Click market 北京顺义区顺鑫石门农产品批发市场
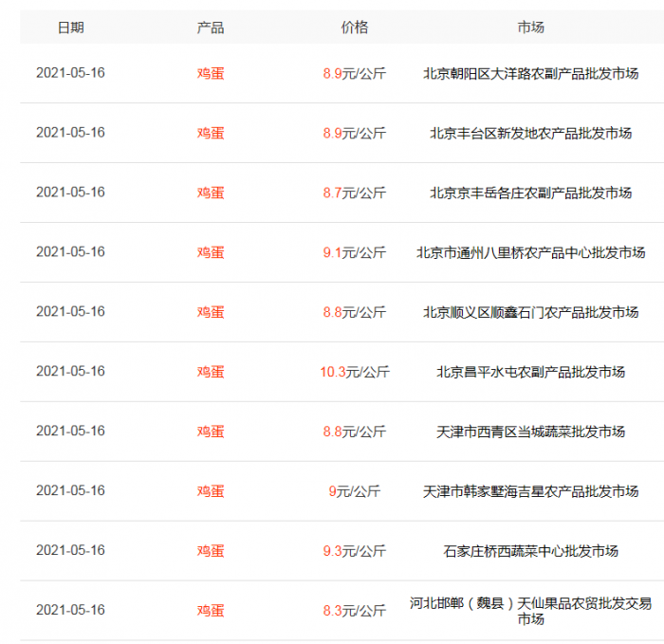The width and height of the screenshot is (664, 644). 530,312
